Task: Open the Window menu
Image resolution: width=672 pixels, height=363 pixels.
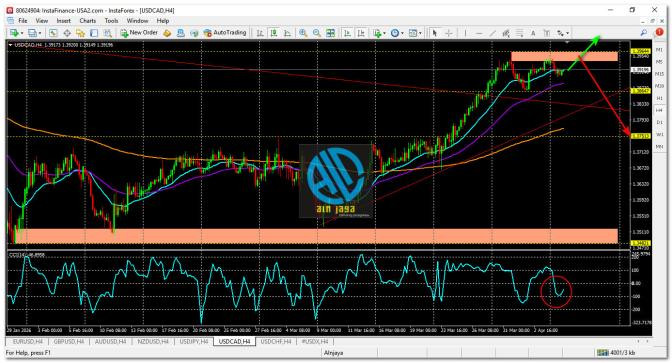Action: point(137,21)
